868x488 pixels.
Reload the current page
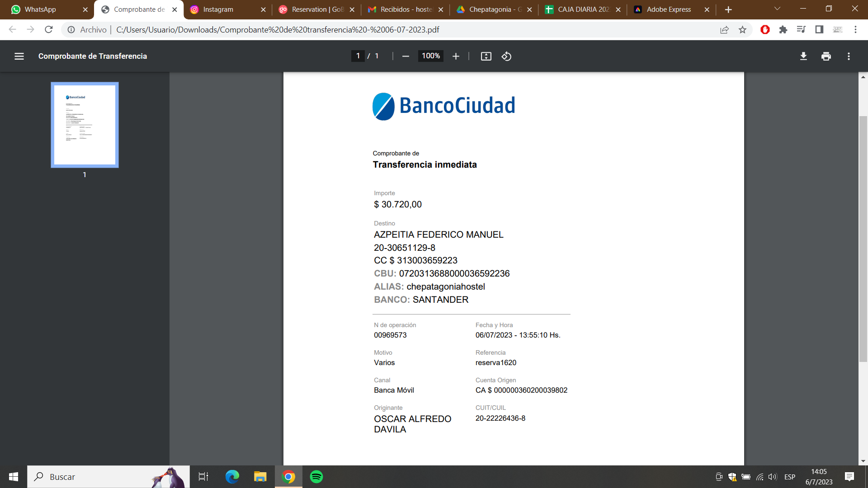click(x=49, y=30)
